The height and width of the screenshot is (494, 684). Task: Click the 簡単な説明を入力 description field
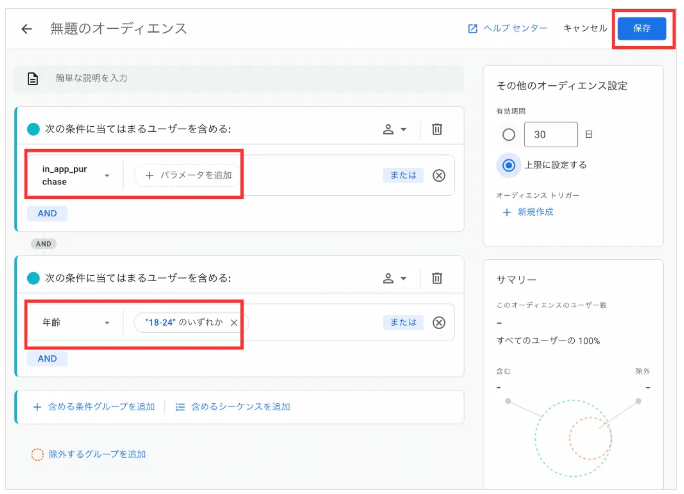click(x=250, y=78)
